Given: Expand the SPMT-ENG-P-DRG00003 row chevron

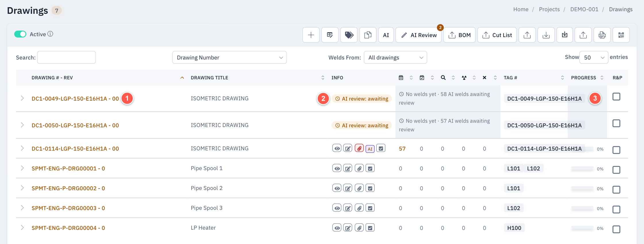Looking at the screenshot, I should click(x=22, y=208).
